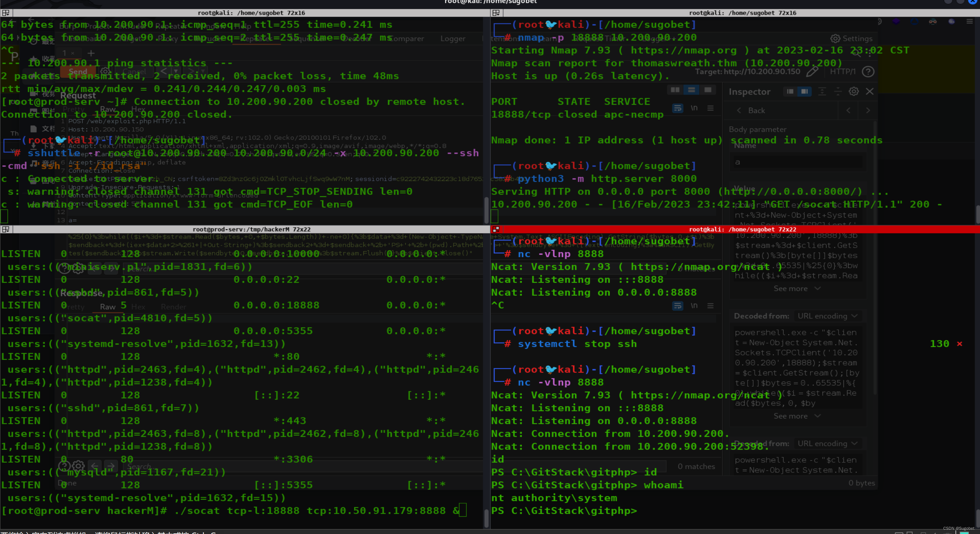Screen dimensions: 980x534
Task: Toggle \n non-printable characters in response editor
Action: pyautogui.click(x=694, y=306)
